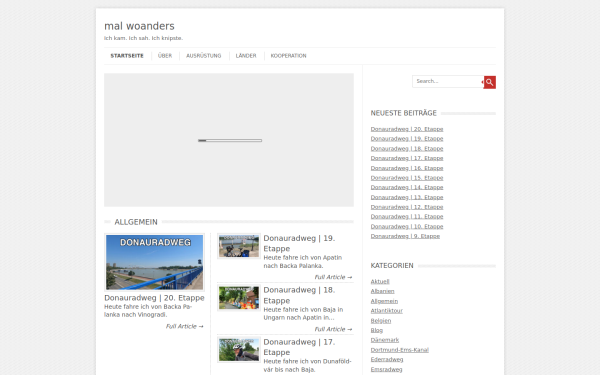Select the Emsradweg category
Image resolution: width=600 pixels, height=375 pixels.
coord(386,369)
